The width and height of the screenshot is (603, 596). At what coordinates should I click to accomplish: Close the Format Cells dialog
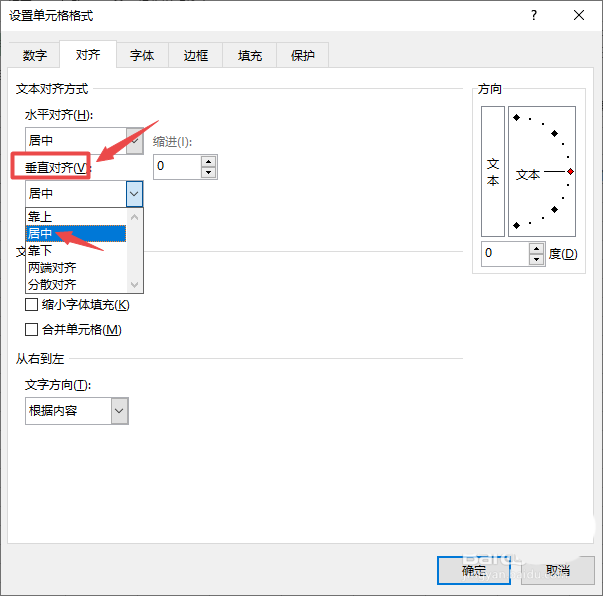[x=580, y=15]
